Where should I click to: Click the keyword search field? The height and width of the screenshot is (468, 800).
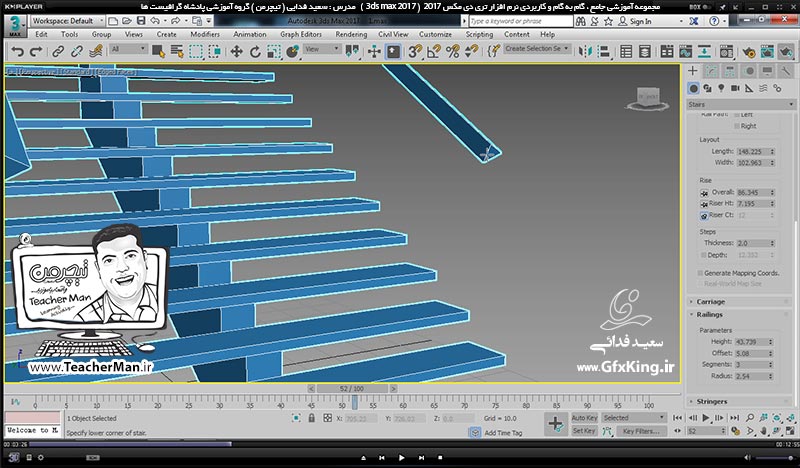coord(520,21)
